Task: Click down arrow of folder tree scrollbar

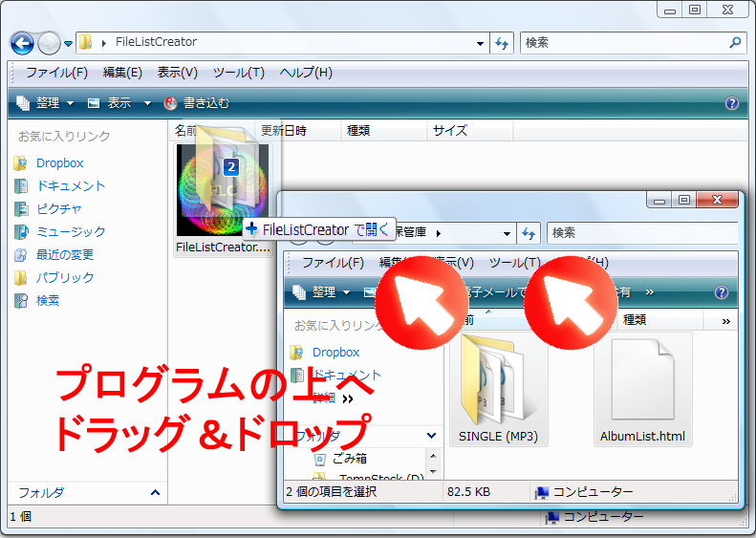Action: coord(433,472)
